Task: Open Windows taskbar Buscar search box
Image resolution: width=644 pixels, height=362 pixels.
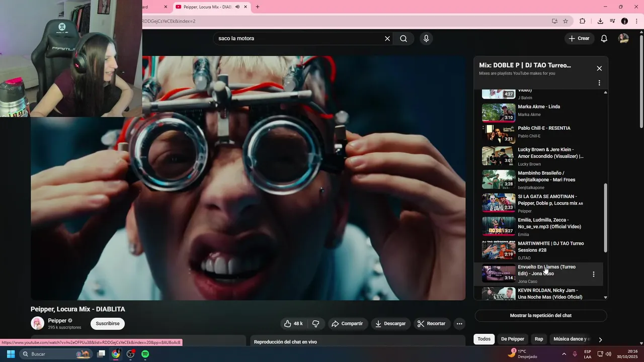Action: pyautogui.click(x=56, y=354)
